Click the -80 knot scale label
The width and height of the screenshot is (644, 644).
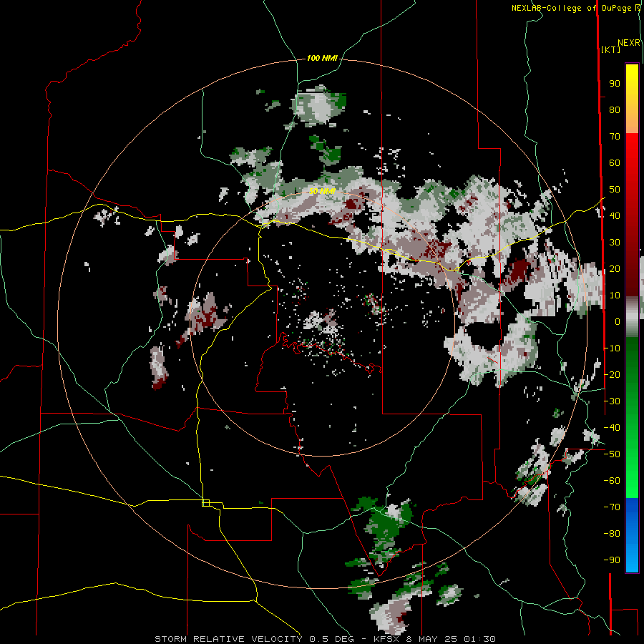(612, 534)
